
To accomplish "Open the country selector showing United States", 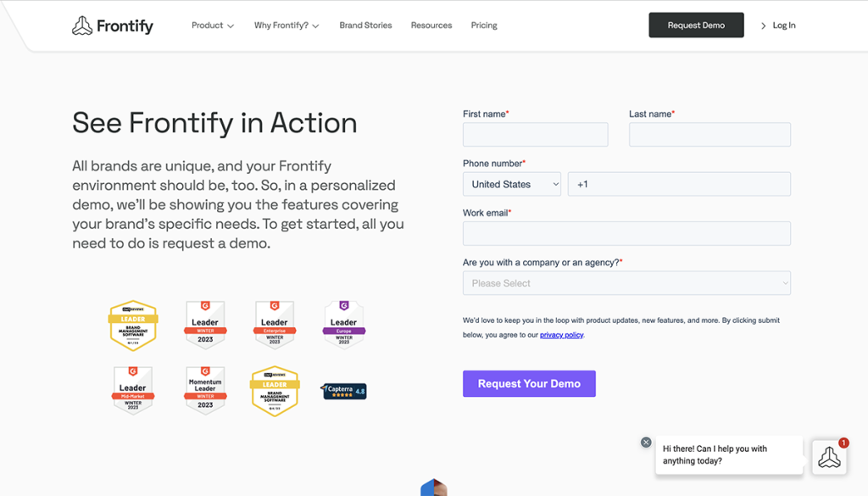I will (x=511, y=184).
